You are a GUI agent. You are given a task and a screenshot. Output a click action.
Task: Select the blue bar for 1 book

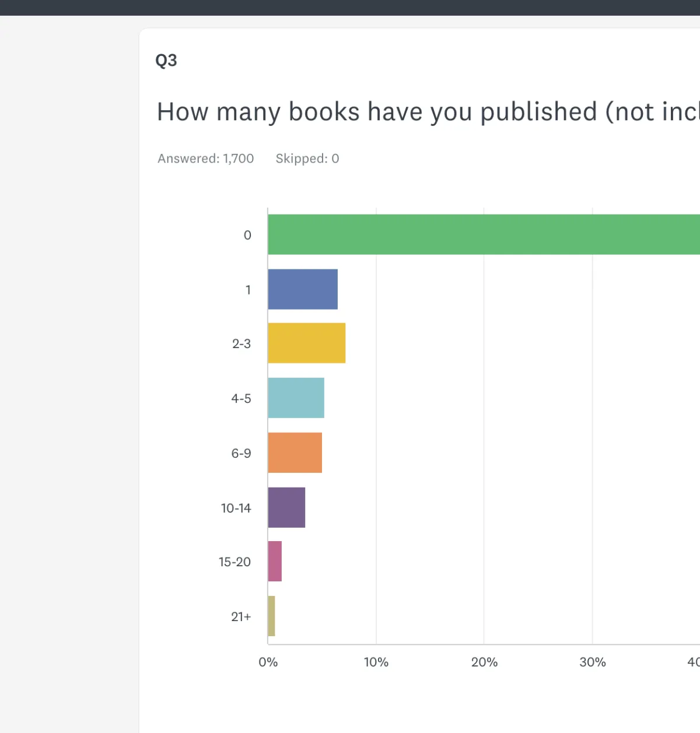[303, 289]
